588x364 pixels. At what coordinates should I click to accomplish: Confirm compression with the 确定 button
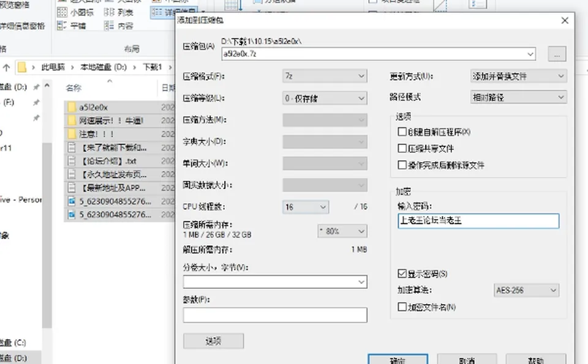click(x=398, y=359)
